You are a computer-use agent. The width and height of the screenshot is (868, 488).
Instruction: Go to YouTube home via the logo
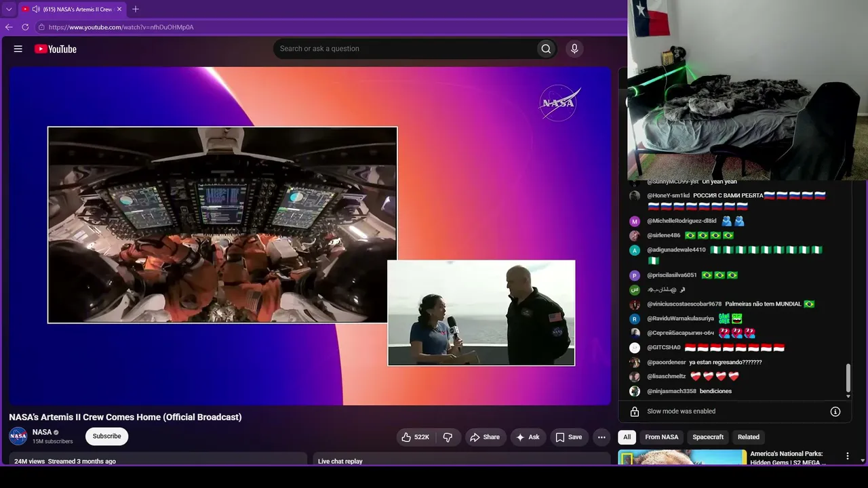[56, 49]
